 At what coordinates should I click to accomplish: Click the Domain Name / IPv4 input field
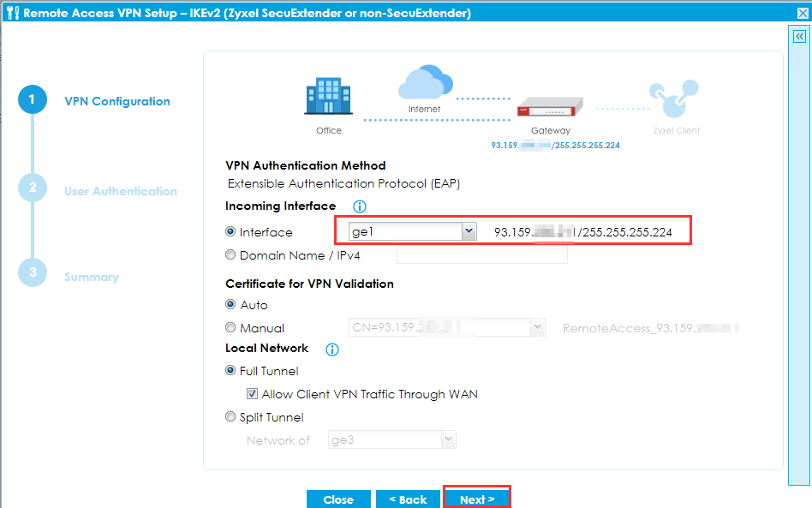(x=481, y=254)
